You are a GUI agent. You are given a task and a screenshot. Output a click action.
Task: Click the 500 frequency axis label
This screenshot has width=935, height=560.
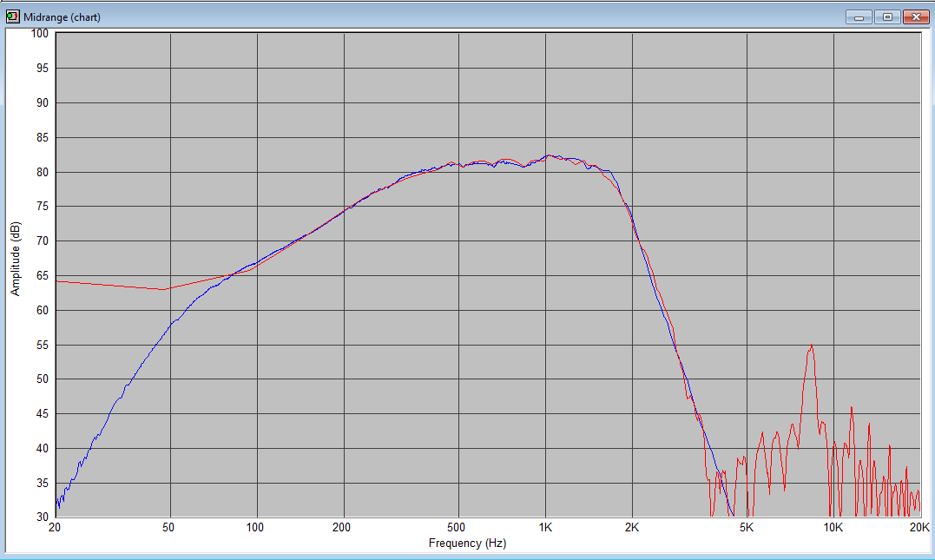click(456, 528)
